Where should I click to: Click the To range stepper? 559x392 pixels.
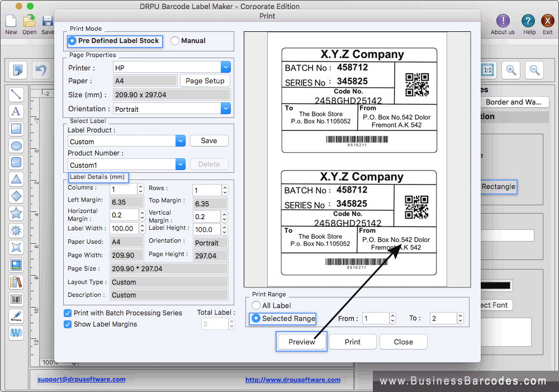tap(460, 318)
